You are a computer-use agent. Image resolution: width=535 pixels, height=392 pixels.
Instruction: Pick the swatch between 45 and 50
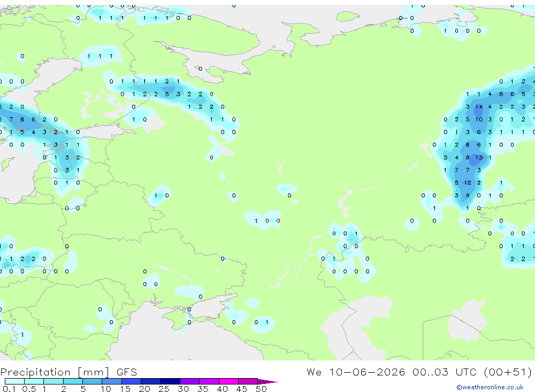point(248,381)
